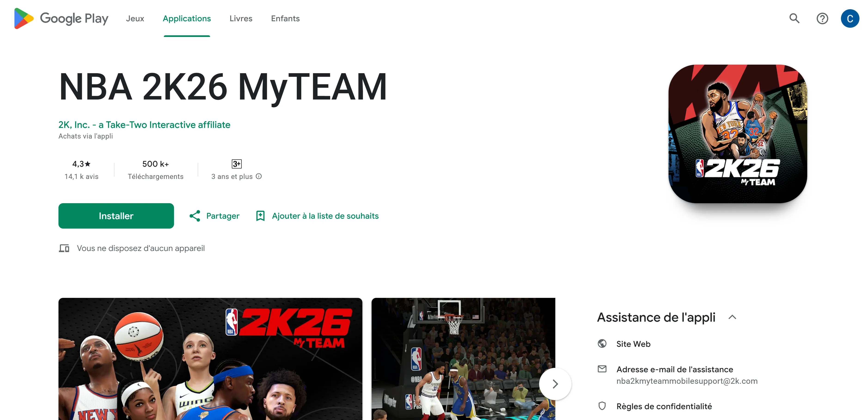Click the devices icon beside no-device message

pos(64,248)
